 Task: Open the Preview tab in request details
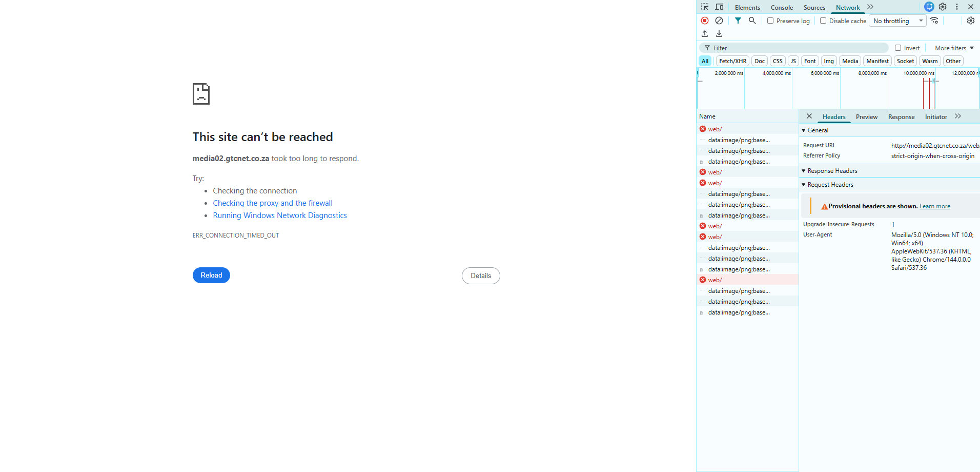coord(866,117)
